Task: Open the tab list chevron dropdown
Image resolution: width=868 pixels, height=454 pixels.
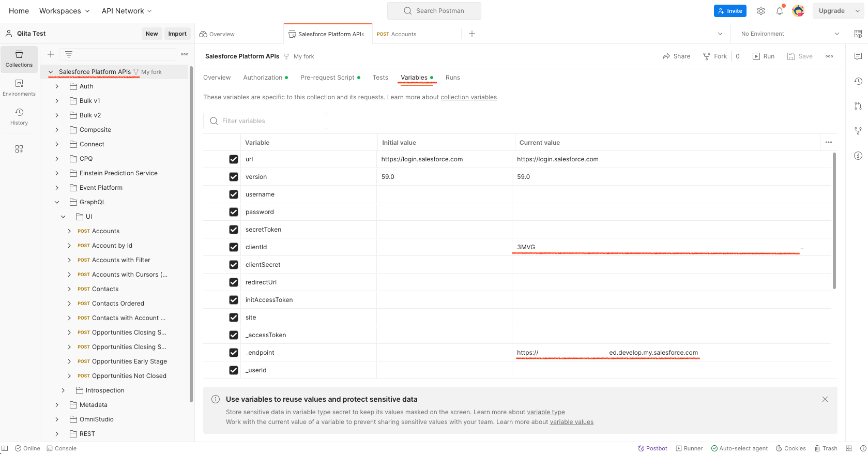Action: 720,34
